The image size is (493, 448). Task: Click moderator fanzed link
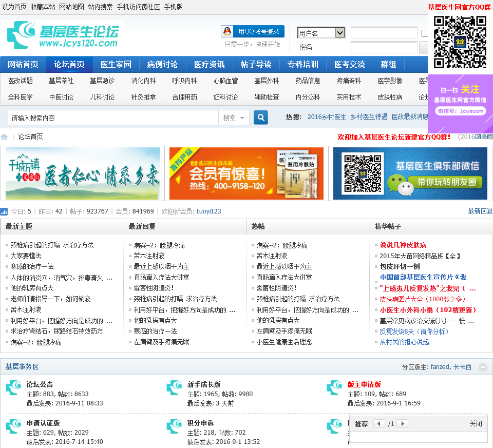[440, 367]
